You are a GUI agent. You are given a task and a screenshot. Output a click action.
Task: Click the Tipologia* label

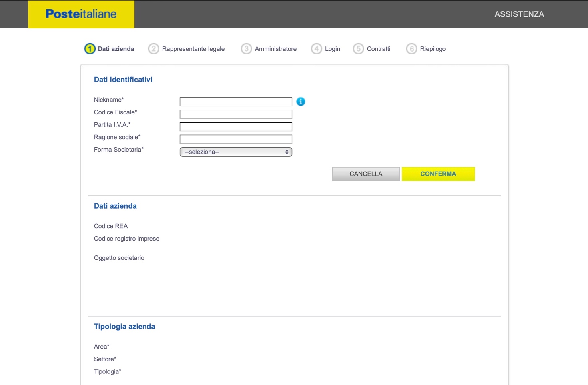point(108,371)
